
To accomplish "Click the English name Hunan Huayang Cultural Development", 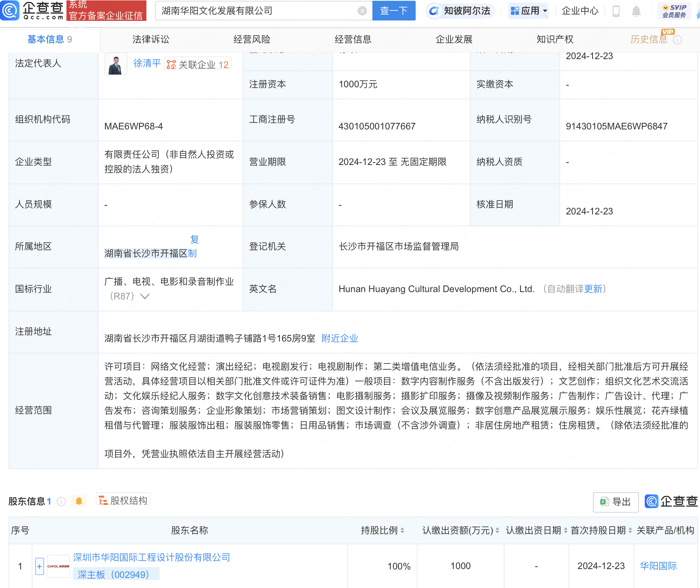I will click(x=437, y=289).
